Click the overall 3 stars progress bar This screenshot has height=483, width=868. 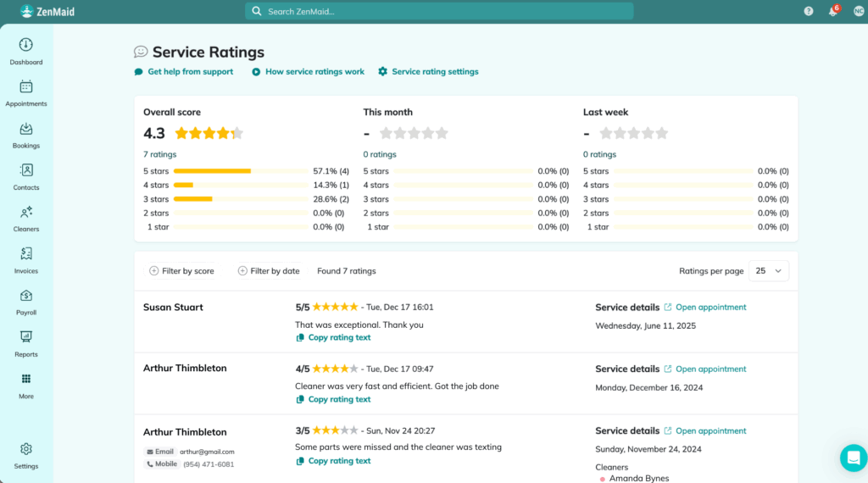[241, 198]
